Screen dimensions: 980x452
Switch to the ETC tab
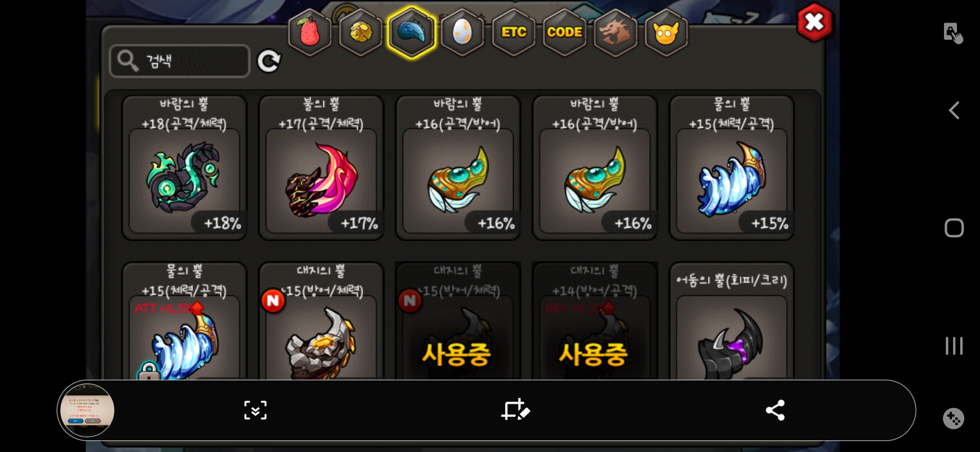coord(514,32)
